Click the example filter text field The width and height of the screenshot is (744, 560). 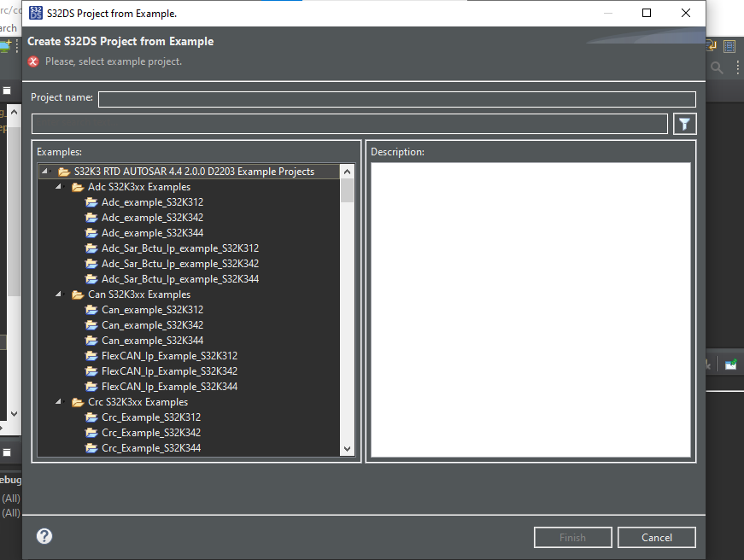tap(349, 124)
